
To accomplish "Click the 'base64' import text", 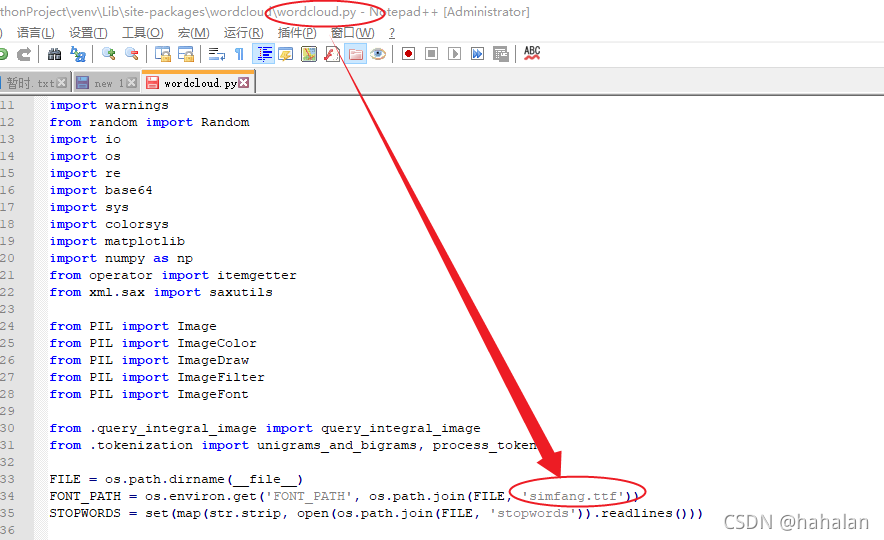I will coord(129,191).
